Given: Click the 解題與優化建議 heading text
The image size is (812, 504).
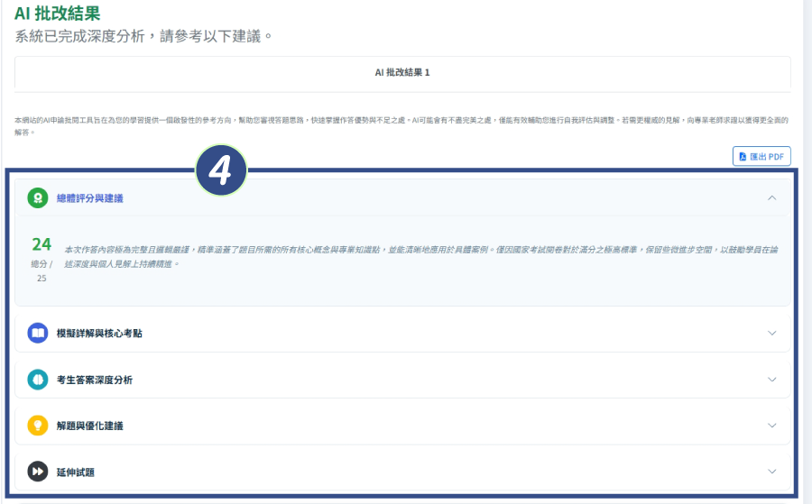Looking at the screenshot, I should pos(89,426).
